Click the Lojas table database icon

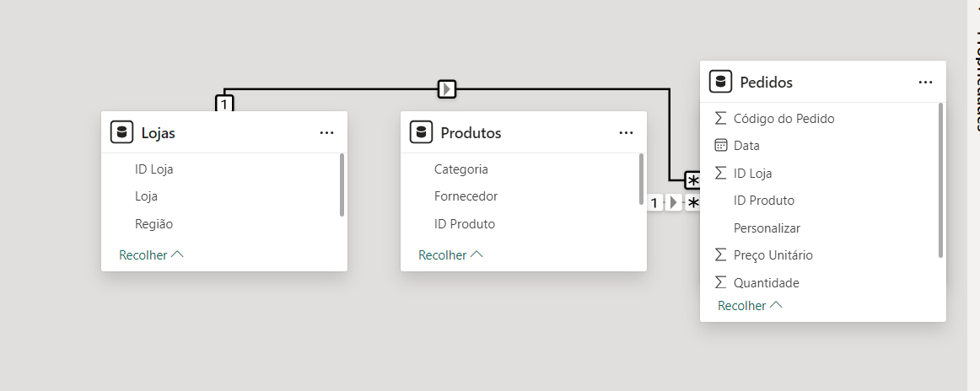(122, 132)
